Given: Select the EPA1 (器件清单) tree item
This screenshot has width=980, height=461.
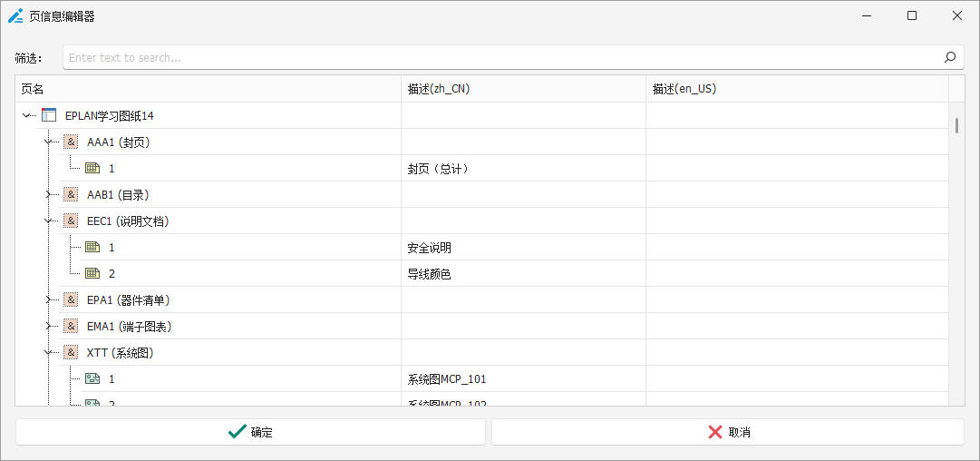Looking at the screenshot, I should click(x=128, y=299).
